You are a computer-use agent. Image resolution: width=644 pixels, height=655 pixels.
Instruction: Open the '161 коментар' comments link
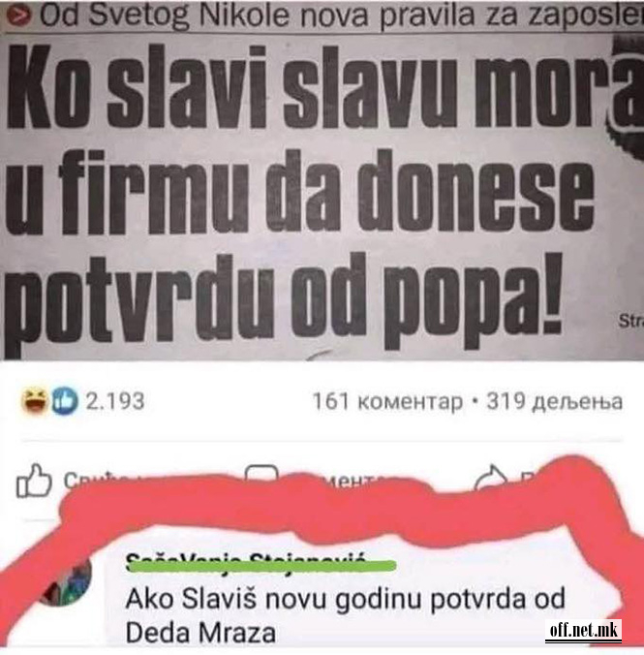[x=387, y=402]
